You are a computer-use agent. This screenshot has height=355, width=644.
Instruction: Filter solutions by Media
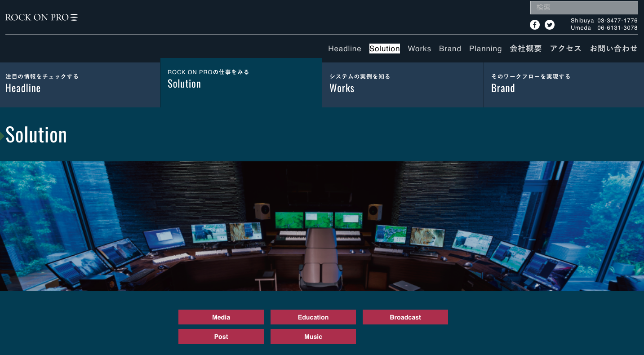(x=221, y=317)
